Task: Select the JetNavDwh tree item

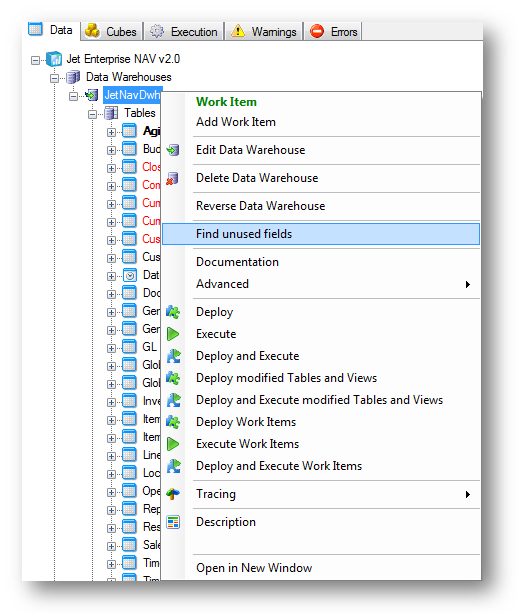Action: (x=132, y=95)
